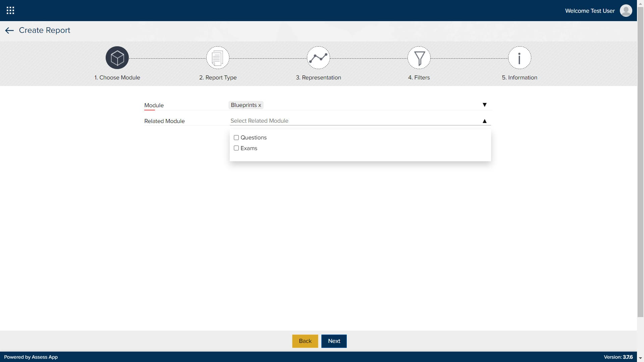Click the Back button
Image resolution: width=644 pixels, height=362 pixels.
pos(305,341)
